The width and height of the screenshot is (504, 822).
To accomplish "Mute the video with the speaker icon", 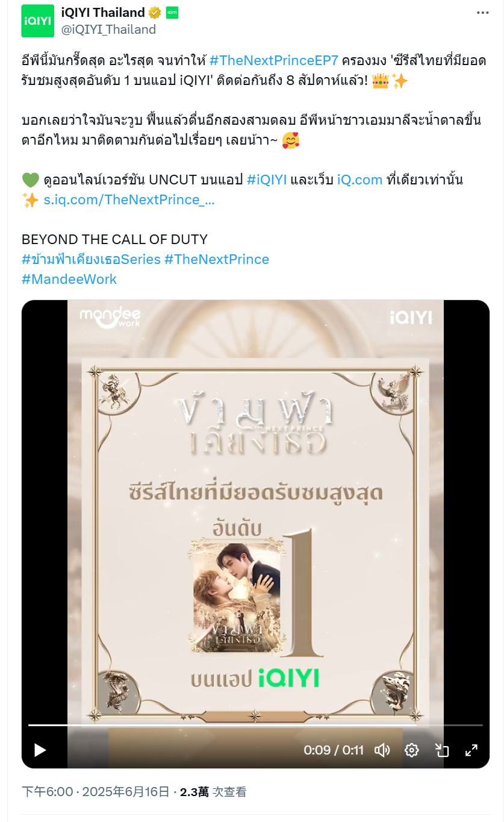I will tap(382, 750).
